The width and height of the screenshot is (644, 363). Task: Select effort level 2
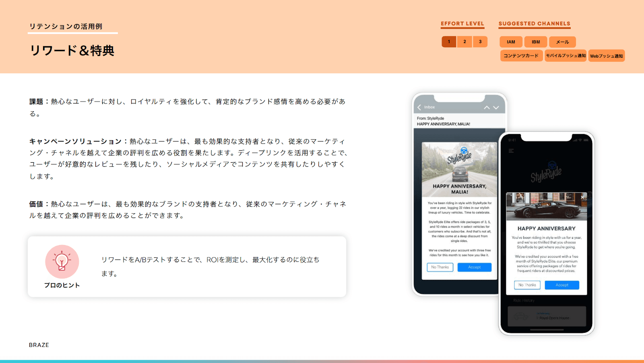[464, 42]
